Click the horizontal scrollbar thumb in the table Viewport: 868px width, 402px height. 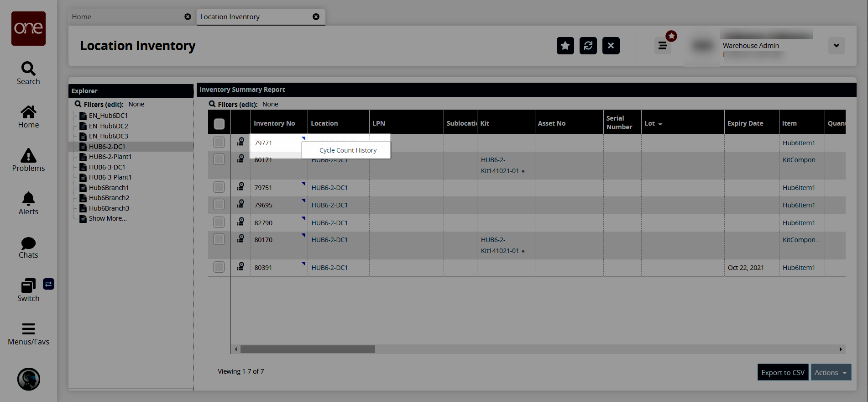(x=308, y=349)
